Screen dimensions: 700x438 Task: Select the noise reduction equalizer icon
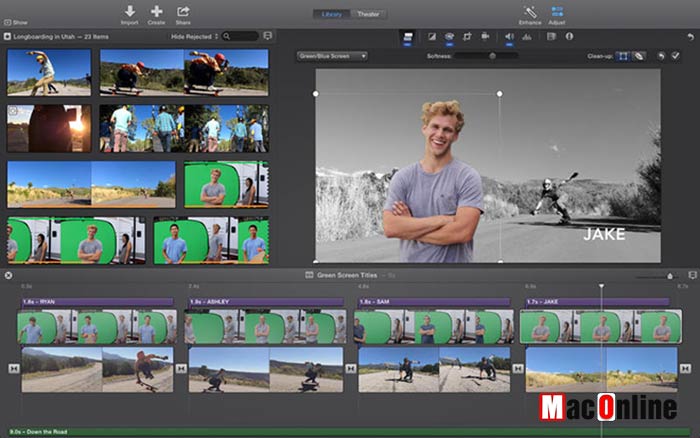[x=527, y=37]
